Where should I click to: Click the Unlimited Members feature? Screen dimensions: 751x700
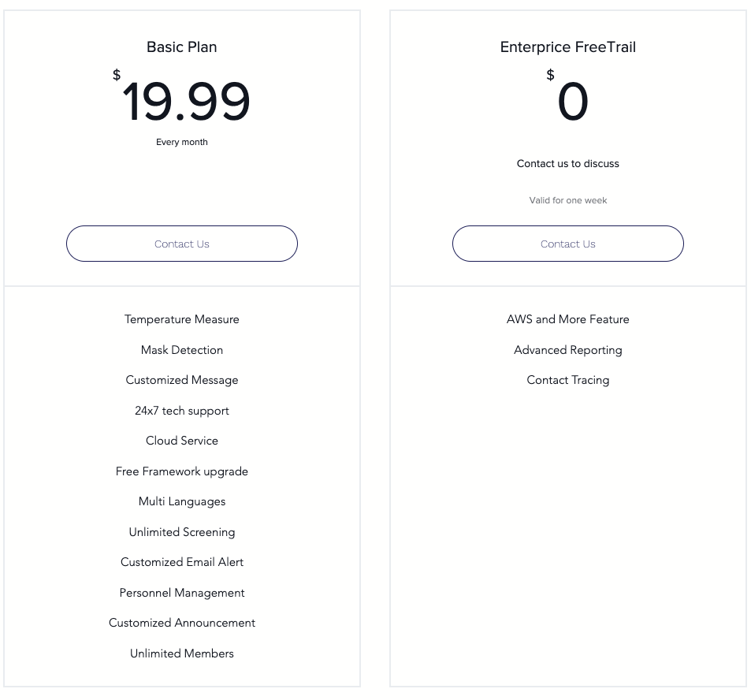(182, 653)
